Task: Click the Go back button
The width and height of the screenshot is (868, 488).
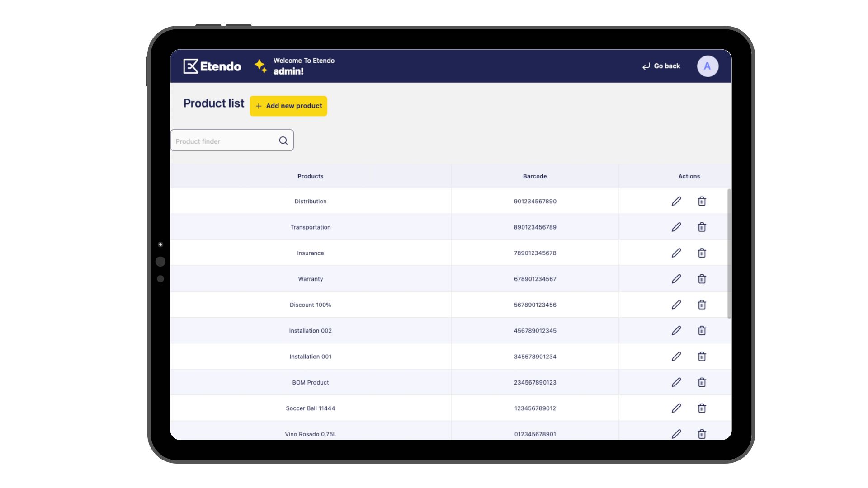Action: tap(661, 66)
